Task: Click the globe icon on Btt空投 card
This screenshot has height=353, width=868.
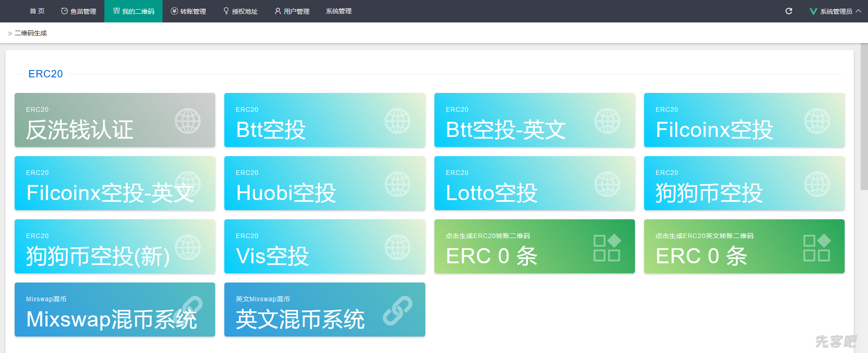Action: (x=397, y=121)
